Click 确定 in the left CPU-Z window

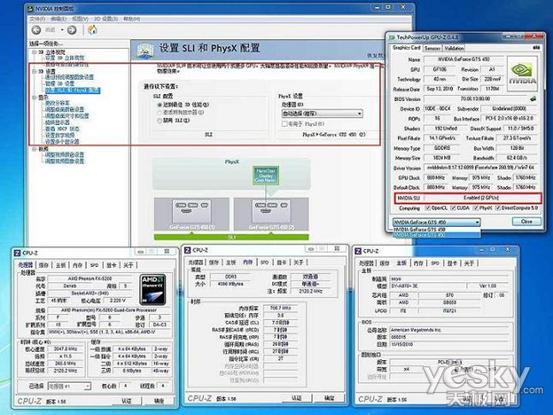(159, 401)
